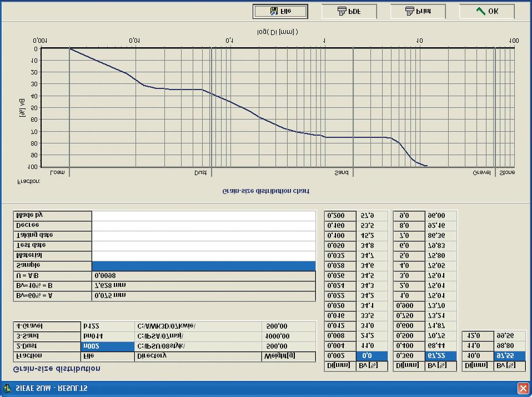Click the Made by input field
Viewport: 532px width, 397px height.
(204, 216)
